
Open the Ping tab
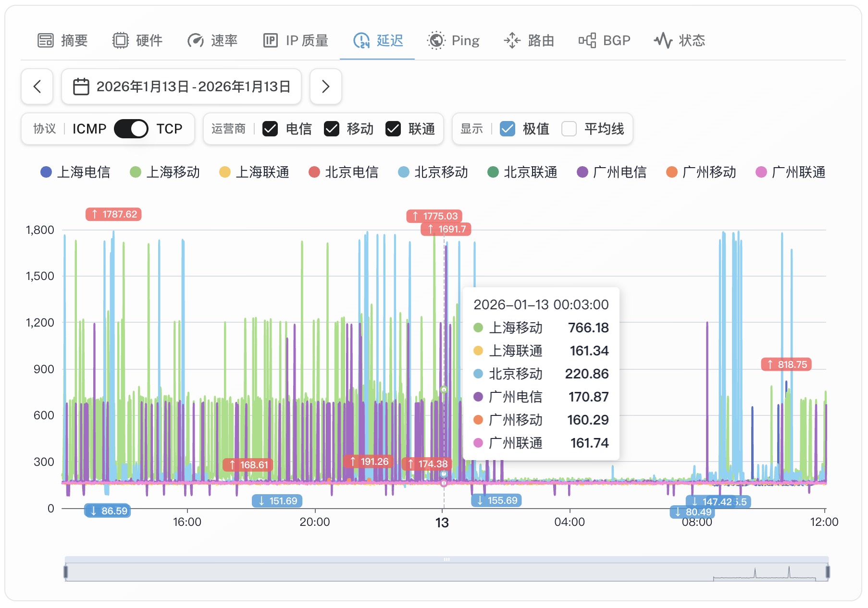[453, 40]
